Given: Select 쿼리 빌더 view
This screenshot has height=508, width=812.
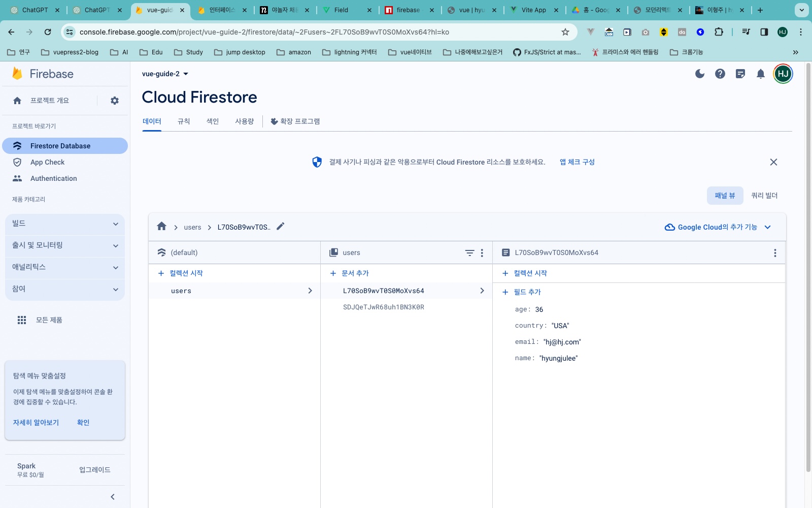Looking at the screenshot, I should tap(764, 196).
